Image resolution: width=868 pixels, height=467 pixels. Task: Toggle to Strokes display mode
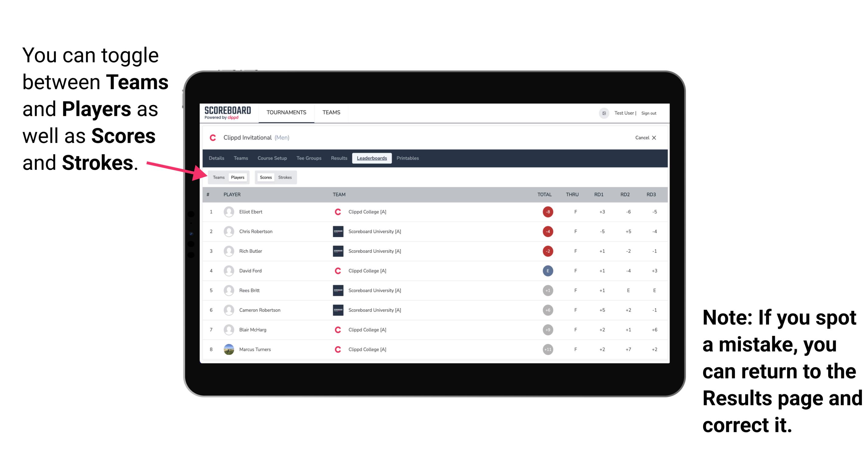tap(285, 177)
